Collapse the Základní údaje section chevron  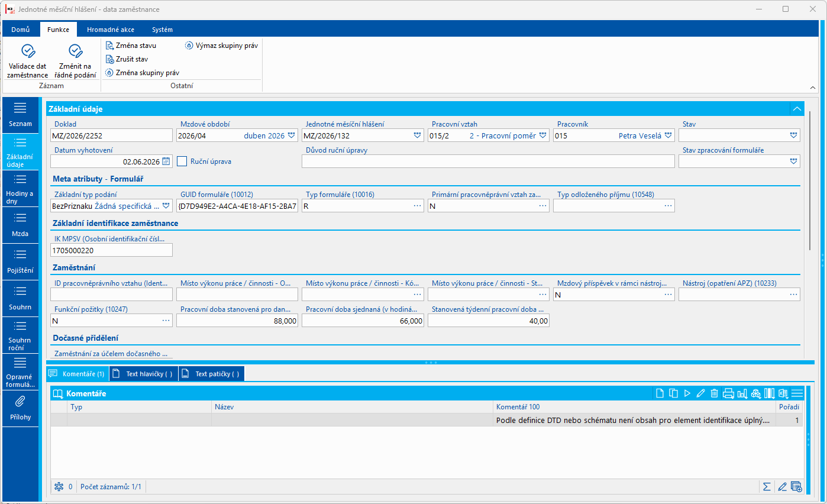point(797,109)
